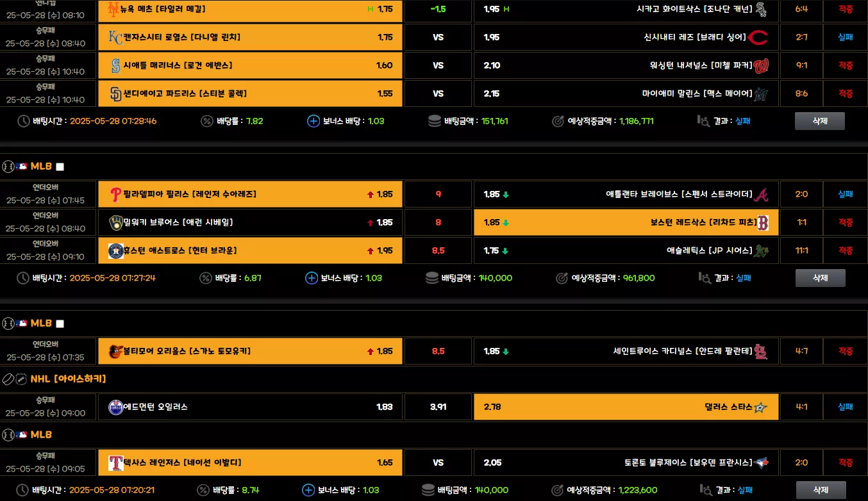Click the Baltimore Orioles logo
Viewport: 868px width, 501px height.
click(115, 351)
